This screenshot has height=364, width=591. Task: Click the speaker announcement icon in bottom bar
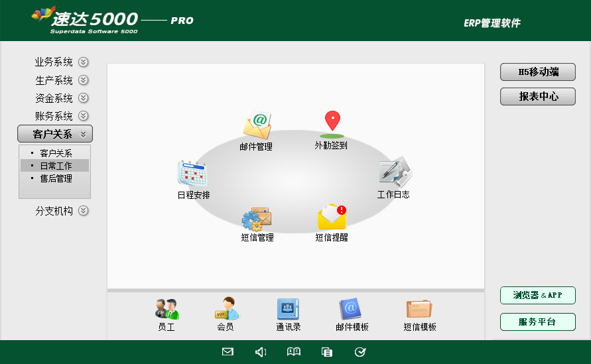point(261,352)
